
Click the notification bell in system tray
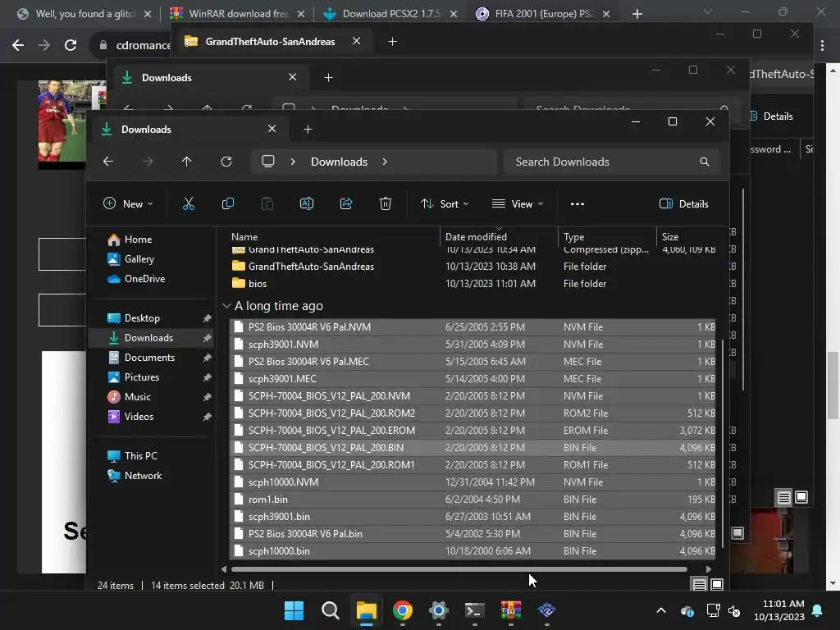point(818,610)
